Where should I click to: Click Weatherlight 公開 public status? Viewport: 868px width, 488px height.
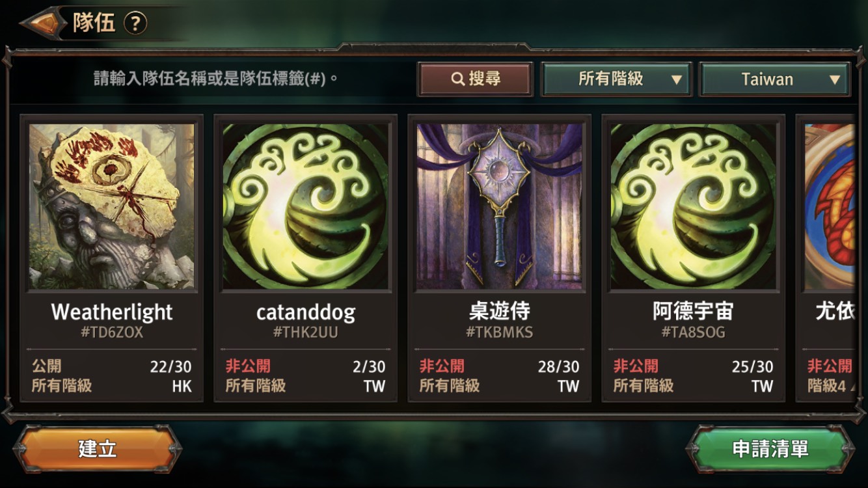pos(46,366)
